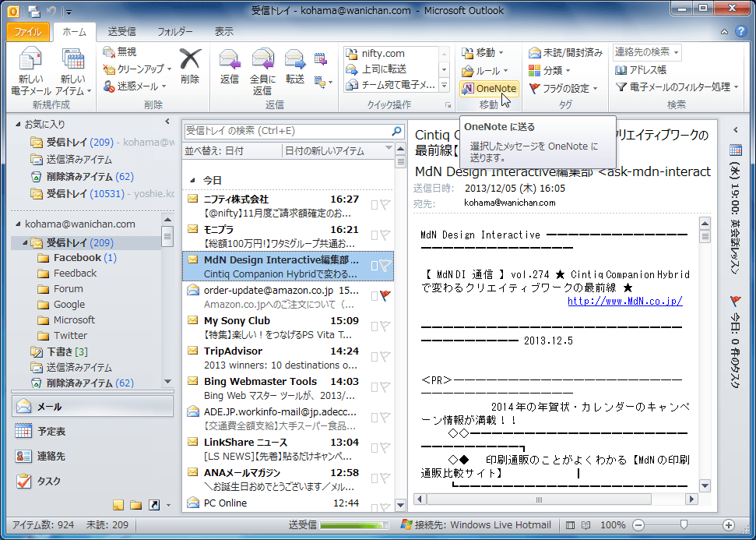Reply using the 返信 icon
Screen dimensions: 756x540
click(230, 66)
